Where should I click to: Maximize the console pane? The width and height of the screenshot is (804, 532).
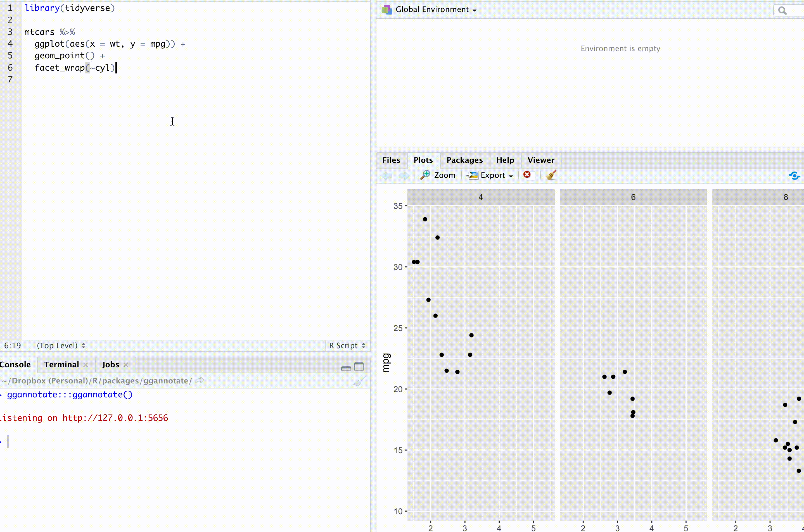359,366
